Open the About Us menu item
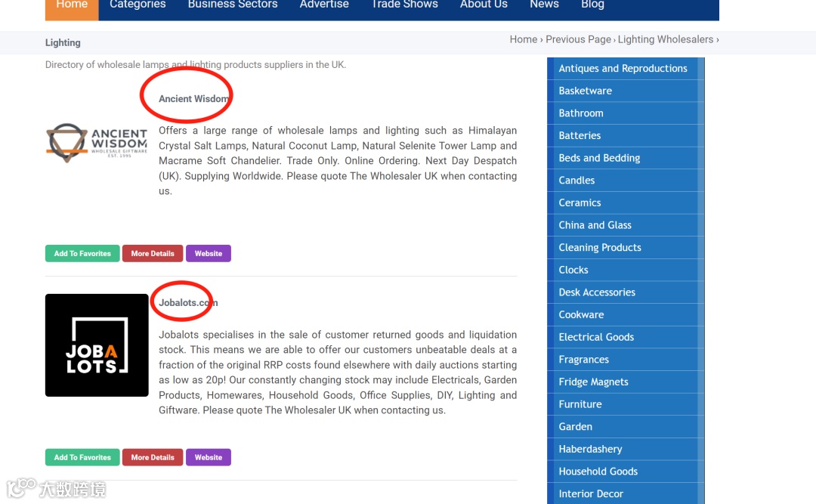Viewport: 816px width, 504px height. coord(484,5)
